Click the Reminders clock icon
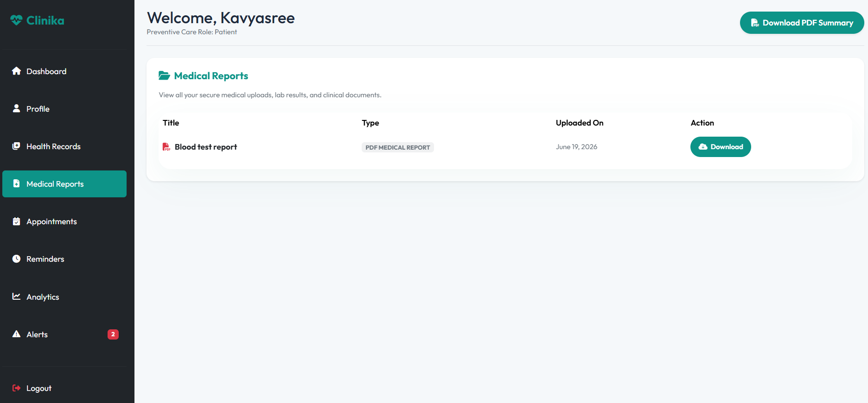This screenshot has height=403, width=868. pyautogui.click(x=16, y=259)
